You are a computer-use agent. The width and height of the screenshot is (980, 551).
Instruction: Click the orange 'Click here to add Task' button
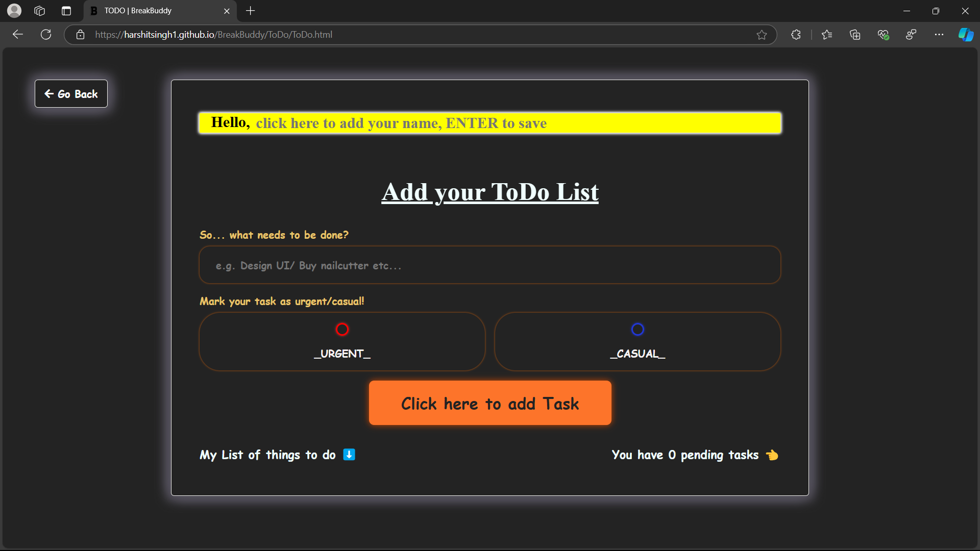490,403
